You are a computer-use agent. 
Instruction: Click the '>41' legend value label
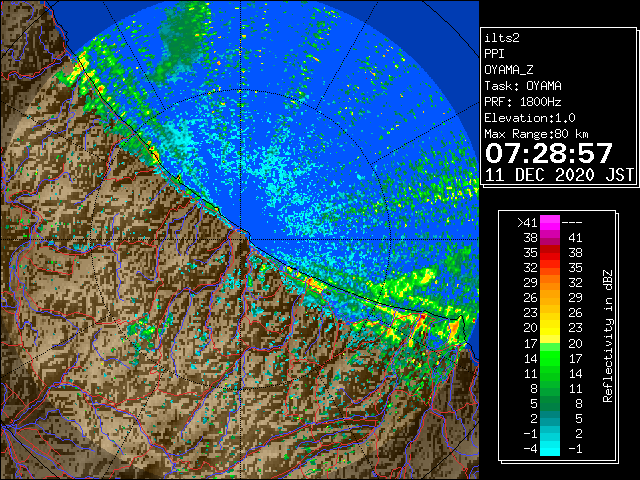(527, 223)
